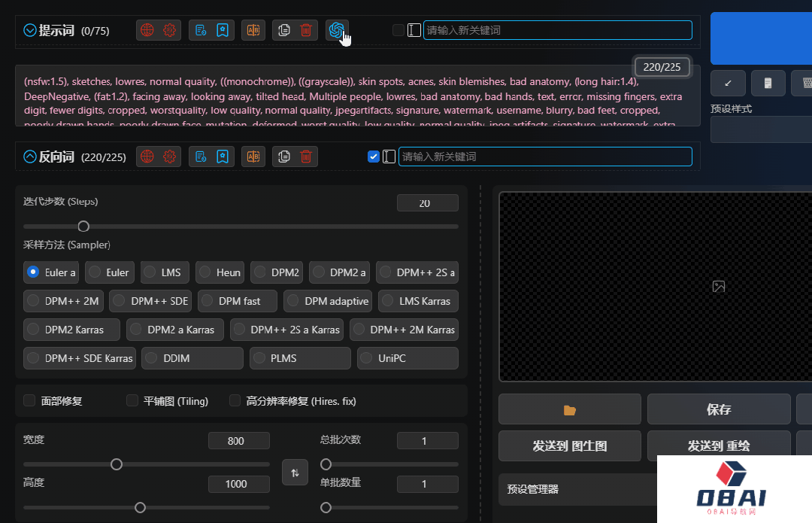
Task: Click the ChatGPT icon in the 提示词 toolbar
Action: coord(336,30)
